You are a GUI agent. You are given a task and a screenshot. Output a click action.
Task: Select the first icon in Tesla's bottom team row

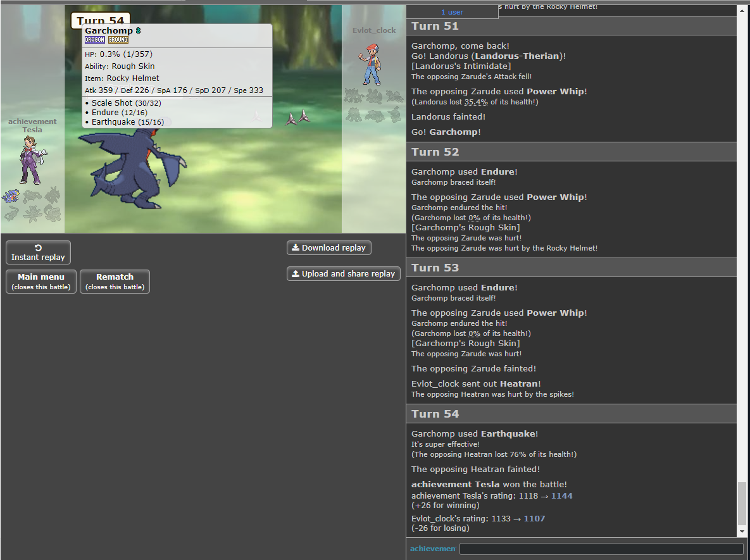[x=11, y=213]
